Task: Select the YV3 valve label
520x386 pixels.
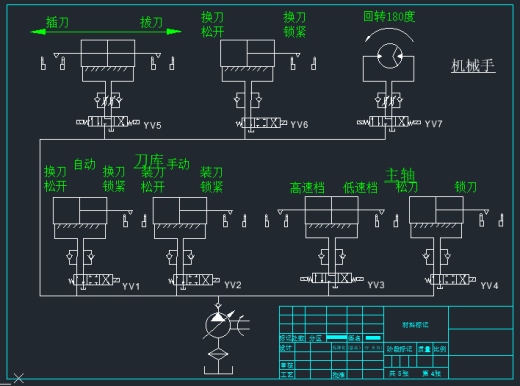Action: (376, 285)
